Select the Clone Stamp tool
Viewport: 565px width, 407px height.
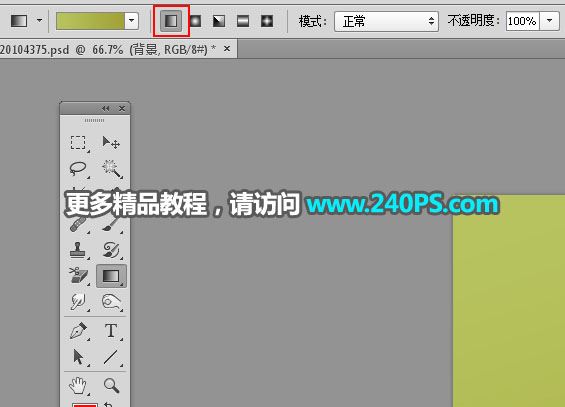coord(78,250)
